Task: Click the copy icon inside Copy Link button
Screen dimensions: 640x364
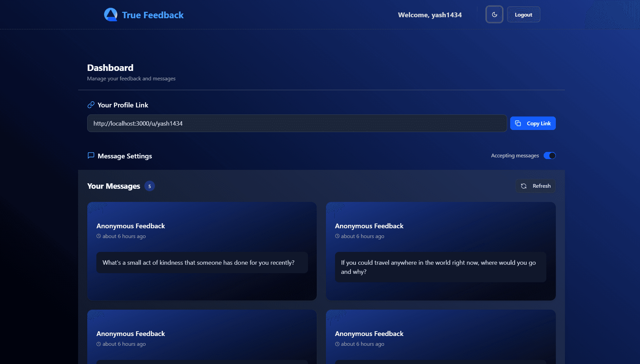Action: (x=518, y=123)
